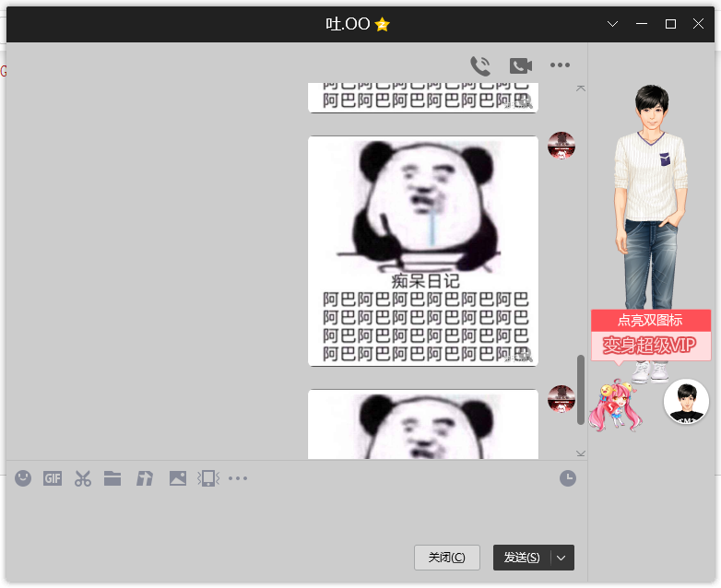721x588 pixels.
Task: Select the screenshot scissors tool
Action: pyautogui.click(x=83, y=478)
